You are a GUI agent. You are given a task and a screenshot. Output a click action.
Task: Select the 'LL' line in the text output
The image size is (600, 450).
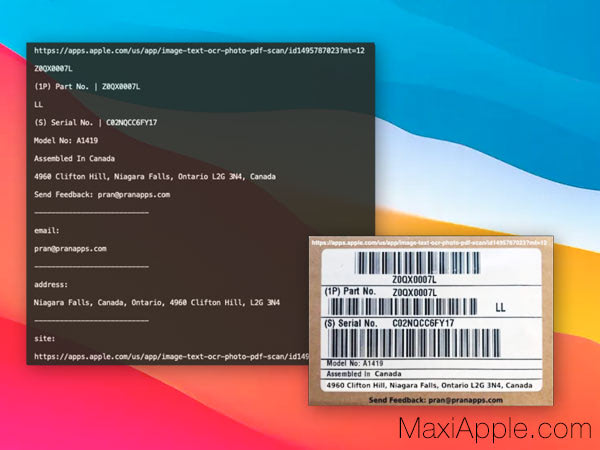[38, 104]
